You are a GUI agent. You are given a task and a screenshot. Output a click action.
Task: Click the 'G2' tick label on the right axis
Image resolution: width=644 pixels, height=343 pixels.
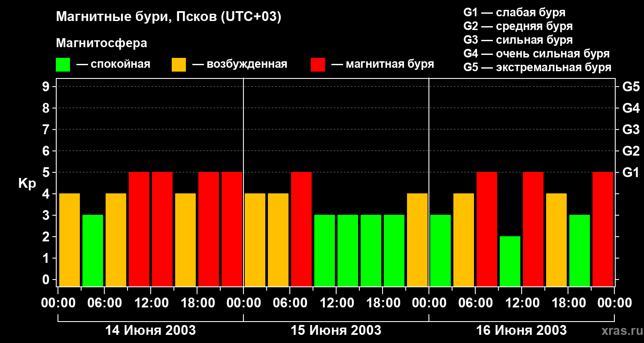[x=631, y=151]
